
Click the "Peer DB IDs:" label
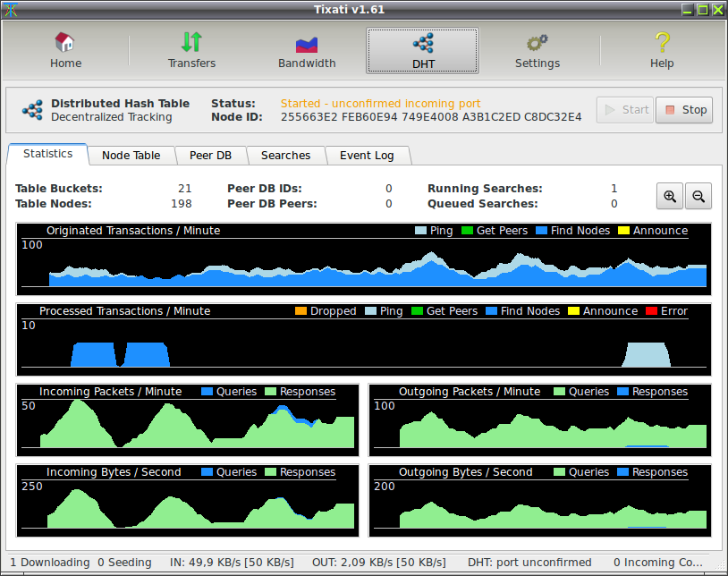265,189
